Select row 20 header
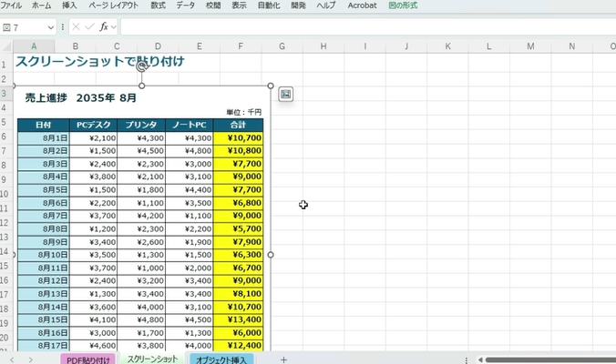 point(5,338)
